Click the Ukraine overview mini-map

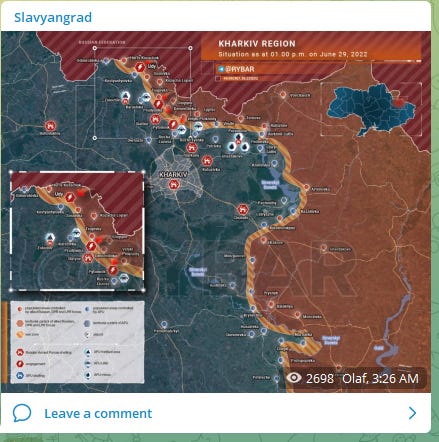(x=371, y=109)
